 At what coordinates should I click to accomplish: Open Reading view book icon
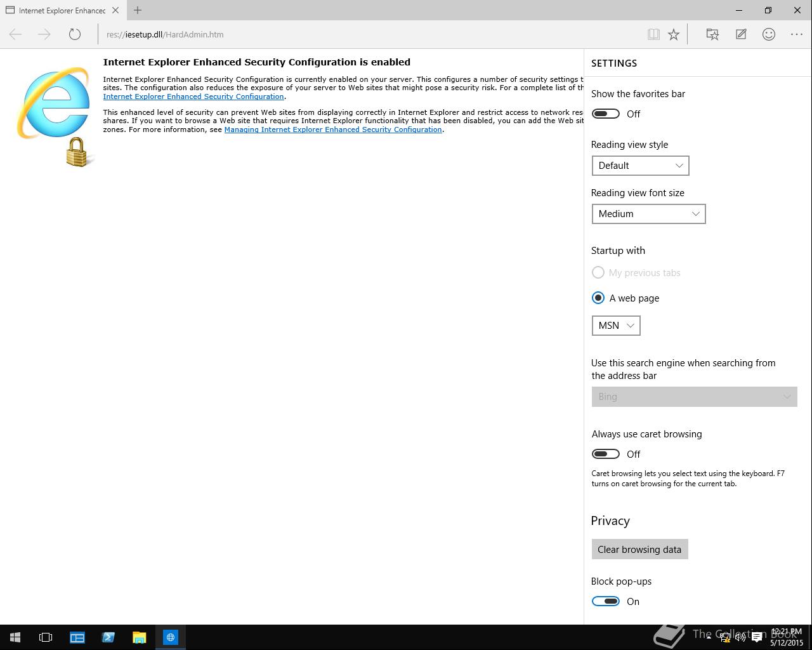tap(653, 34)
